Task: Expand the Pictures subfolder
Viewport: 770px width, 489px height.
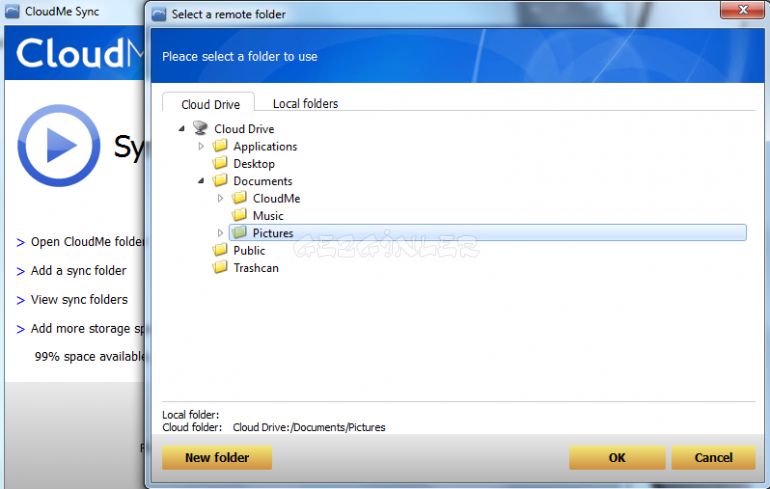Action: click(x=220, y=233)
